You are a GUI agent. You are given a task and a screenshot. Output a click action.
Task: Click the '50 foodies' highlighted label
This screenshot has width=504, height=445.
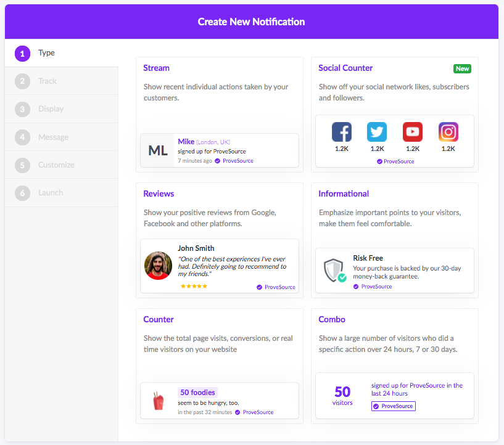pyautogui.click(x=197, y=393)
